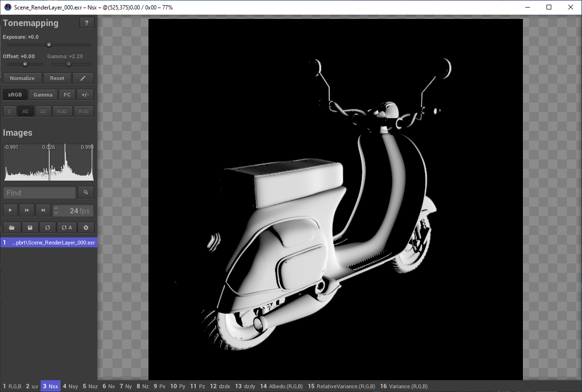The height and width of the screenshot is (392, 582).
Task: Select the RSE error metric
Action: point(83,111)
